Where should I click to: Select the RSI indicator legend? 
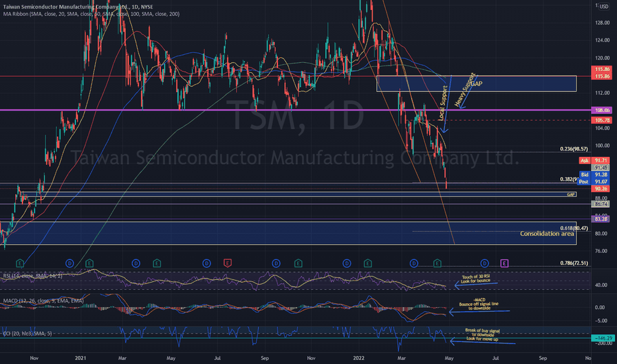pyautogui.click(x=32, y=276)
